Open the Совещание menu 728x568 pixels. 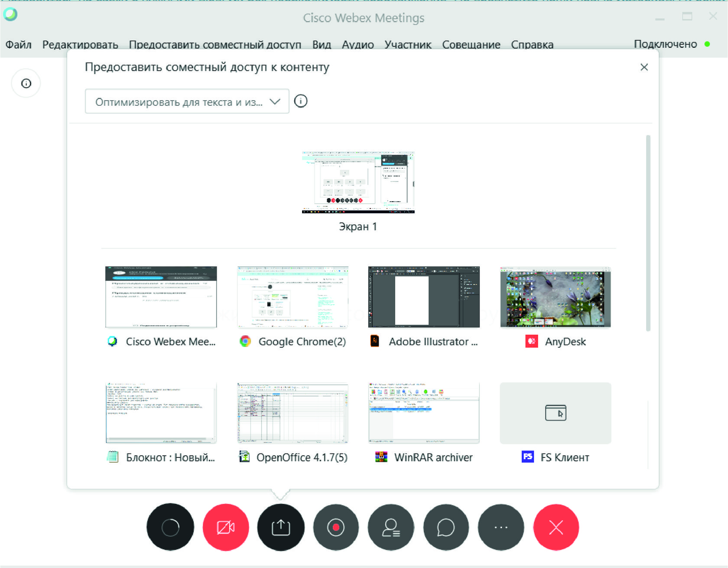471,45
